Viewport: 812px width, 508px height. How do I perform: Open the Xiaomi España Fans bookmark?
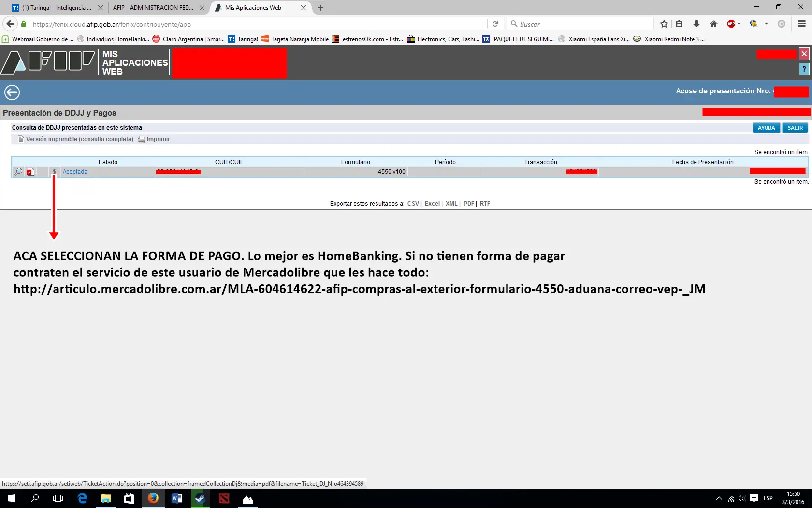click(594, 39)
